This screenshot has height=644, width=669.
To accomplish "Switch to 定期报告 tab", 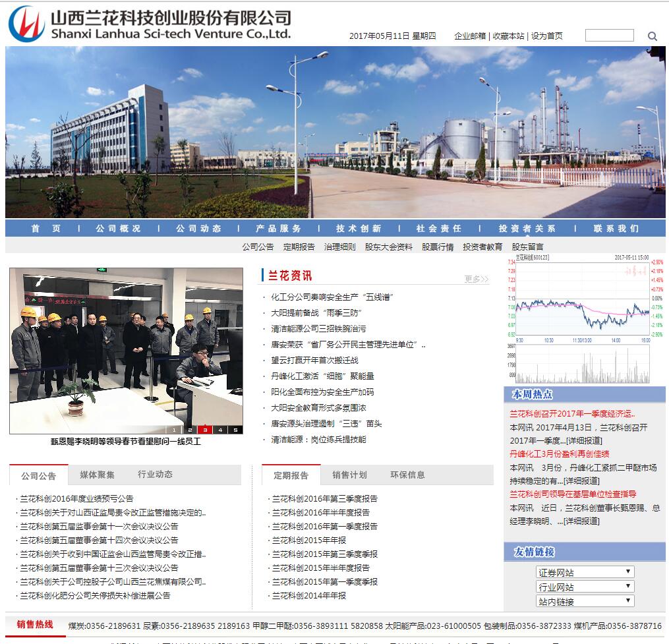I will pyautogui.click(x=291, y=475).
